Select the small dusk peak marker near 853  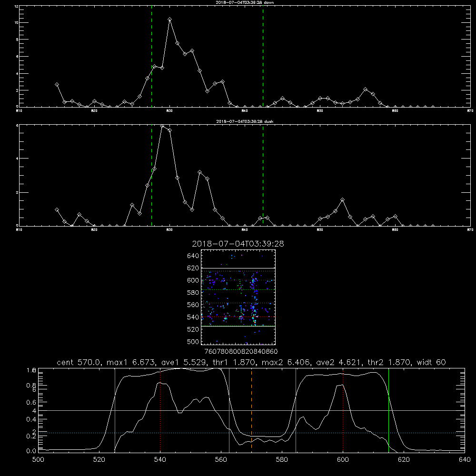point(342,200)
